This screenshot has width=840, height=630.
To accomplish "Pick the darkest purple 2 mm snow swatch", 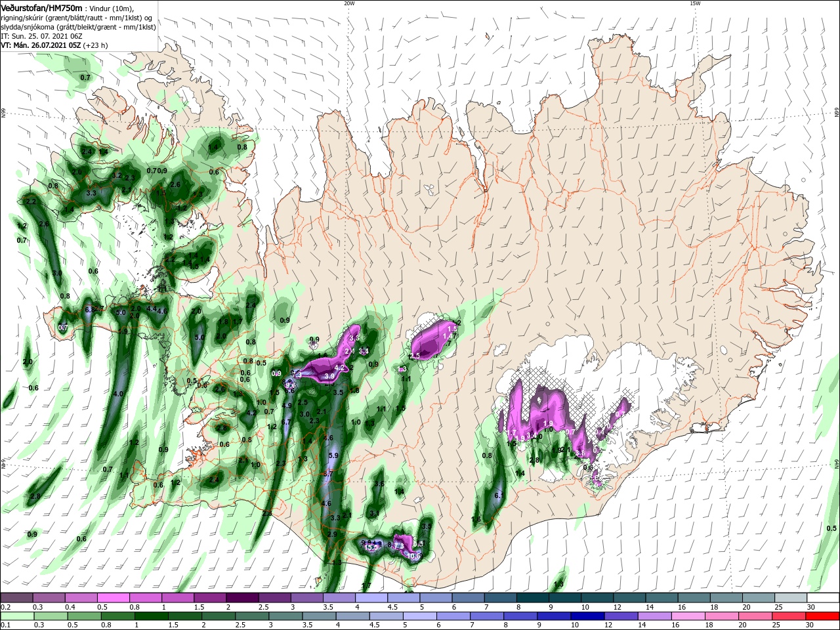I will click(242, 598).
